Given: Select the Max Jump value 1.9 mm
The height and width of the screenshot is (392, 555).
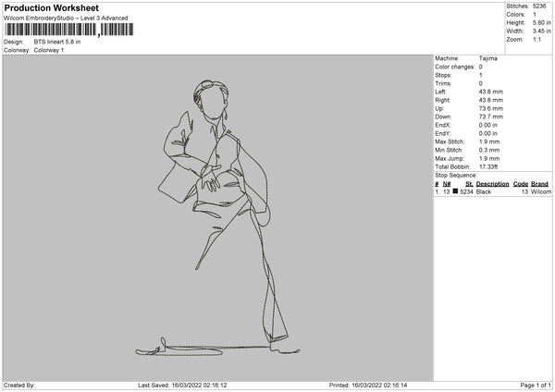Looking at the screenshot, I should click(489, 158).
